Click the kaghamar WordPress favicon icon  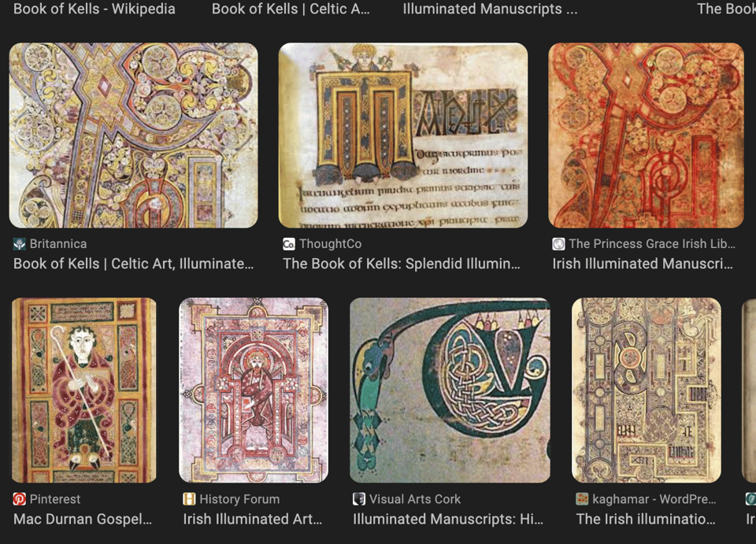(582, 498)
